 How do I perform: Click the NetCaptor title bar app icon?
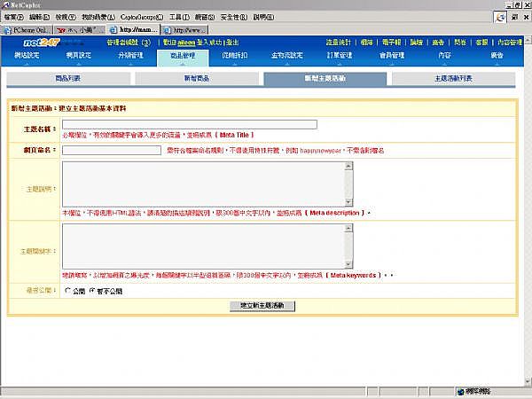pos(5,4)
